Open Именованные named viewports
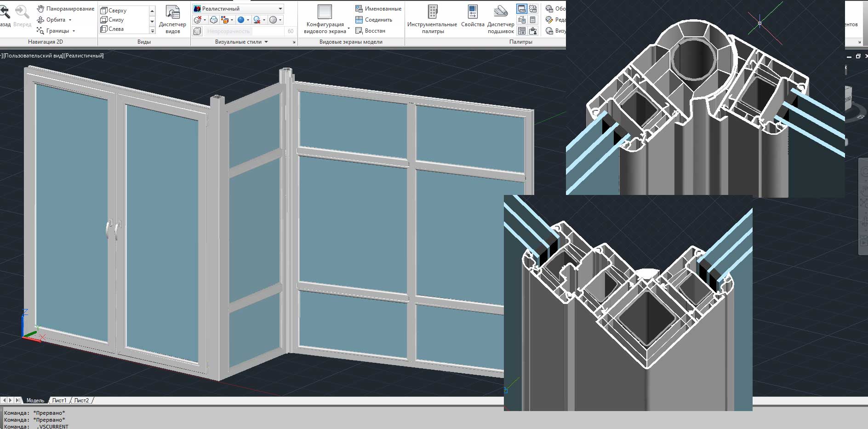Screen dimensions: 868x429 point(378,9)
